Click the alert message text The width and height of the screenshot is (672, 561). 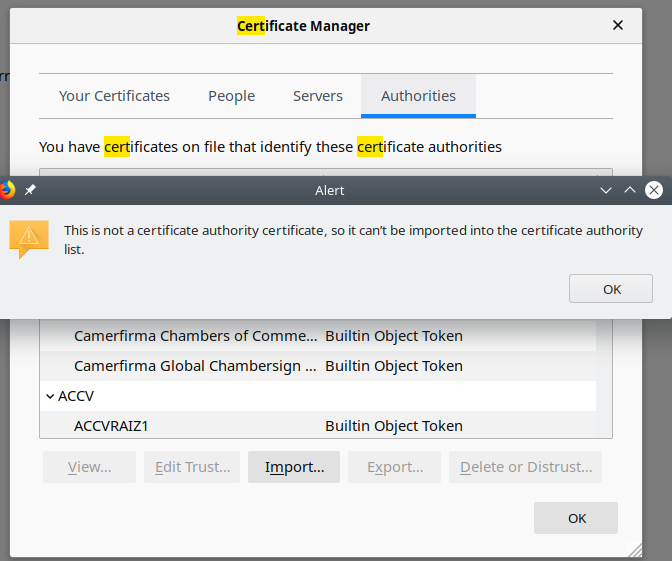(354, 240)
